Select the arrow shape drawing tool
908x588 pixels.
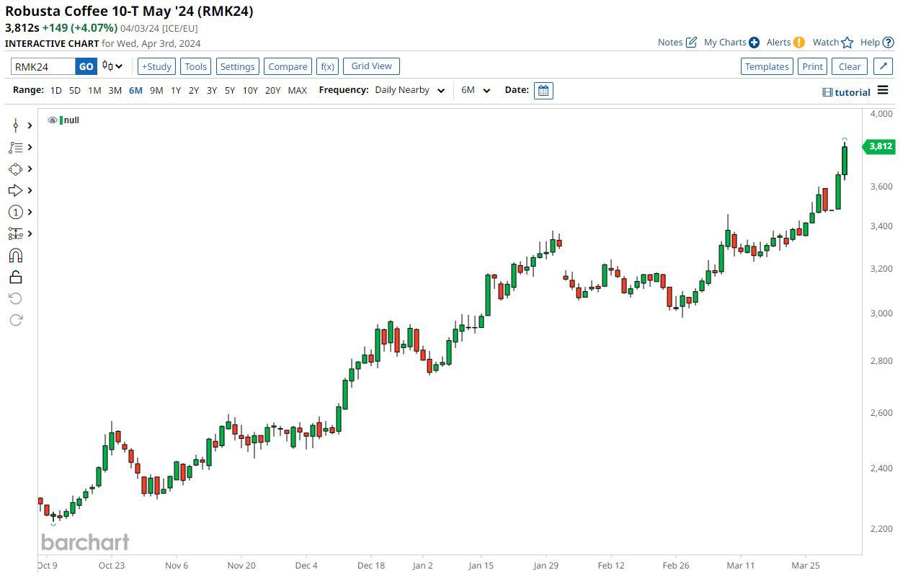coord(16,190)
